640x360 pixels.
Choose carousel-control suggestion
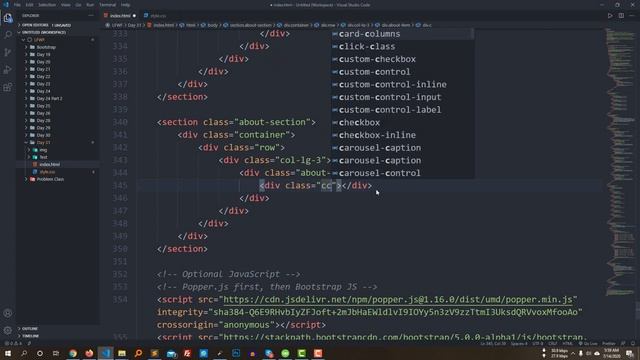(402, 173)
